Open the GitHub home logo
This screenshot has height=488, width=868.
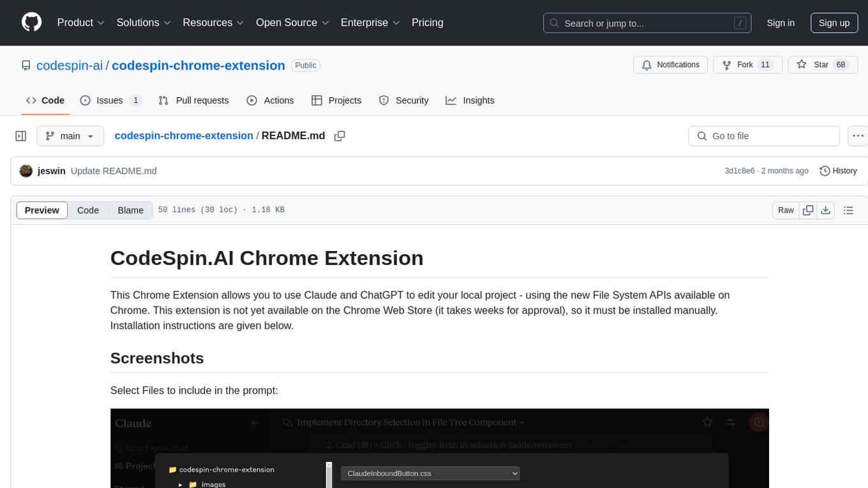click(31, 22)
